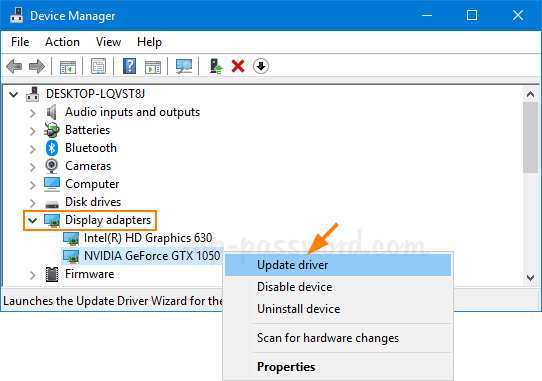The height and width of the screenshot is (381, 542).
Task: Expand the Cameras category
Action: (x=32, y=167)
